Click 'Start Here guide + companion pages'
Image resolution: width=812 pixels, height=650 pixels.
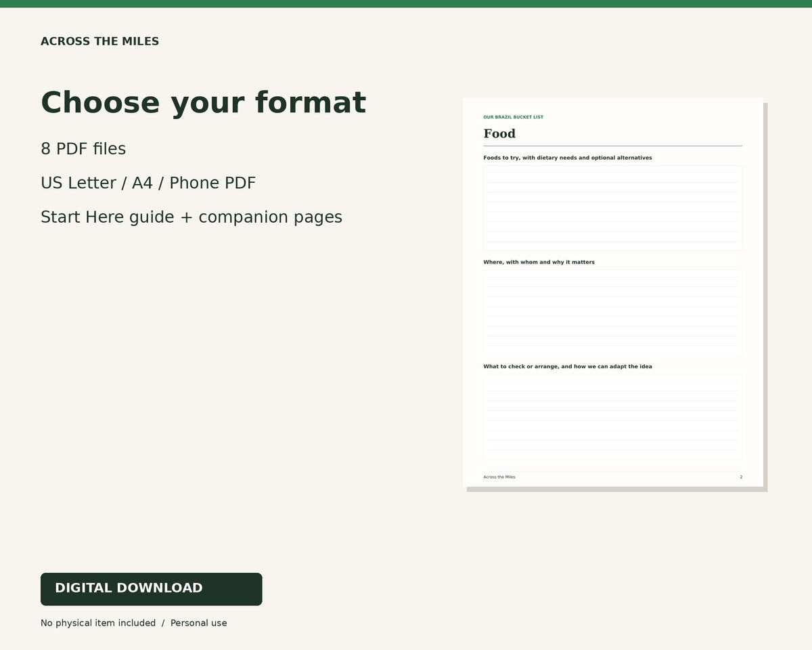point(191,217)
